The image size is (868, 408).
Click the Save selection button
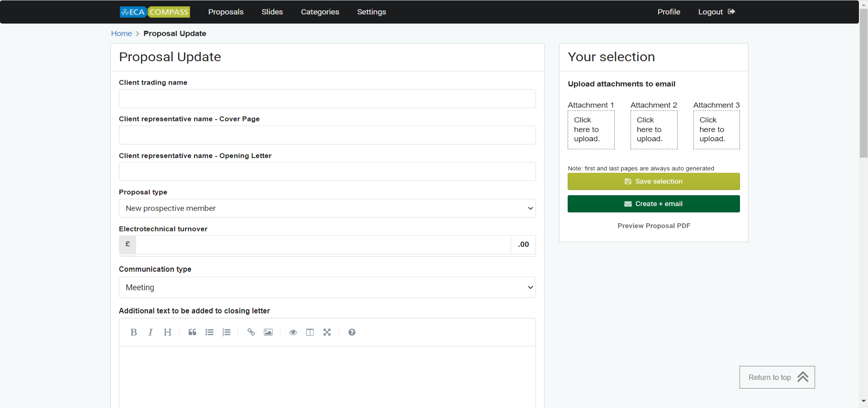[x=653, y=181]
